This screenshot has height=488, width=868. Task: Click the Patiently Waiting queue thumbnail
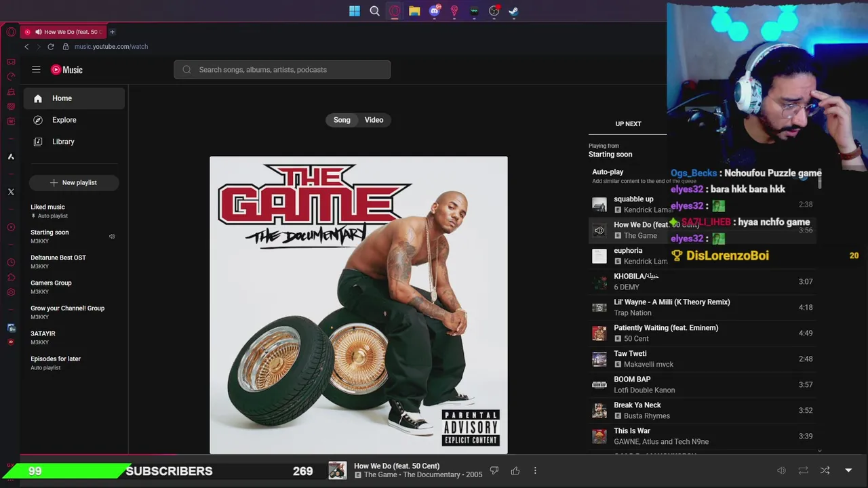[599, 333]
